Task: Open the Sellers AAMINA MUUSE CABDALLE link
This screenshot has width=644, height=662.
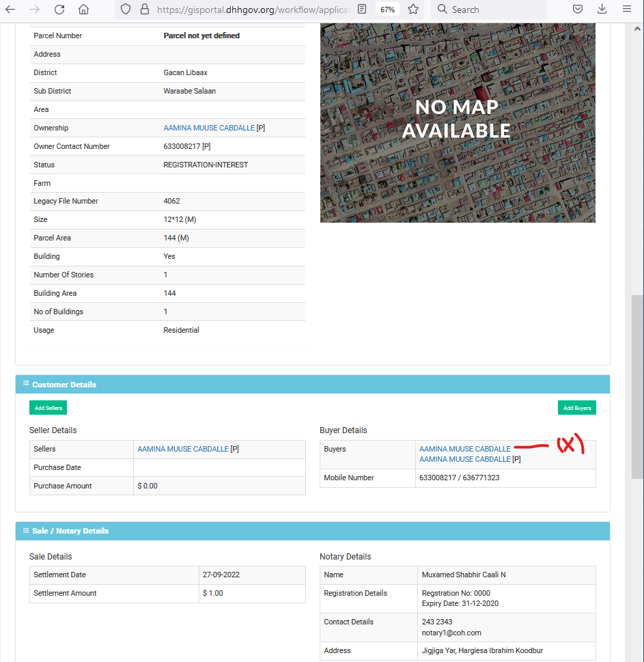Action: [x=183, y=450]
